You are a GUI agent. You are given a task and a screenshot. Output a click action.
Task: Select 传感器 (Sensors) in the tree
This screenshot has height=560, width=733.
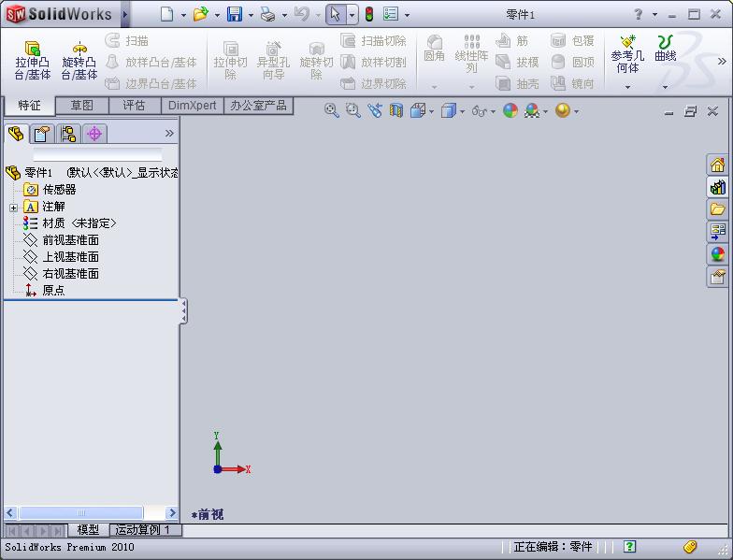coord(59,189)
